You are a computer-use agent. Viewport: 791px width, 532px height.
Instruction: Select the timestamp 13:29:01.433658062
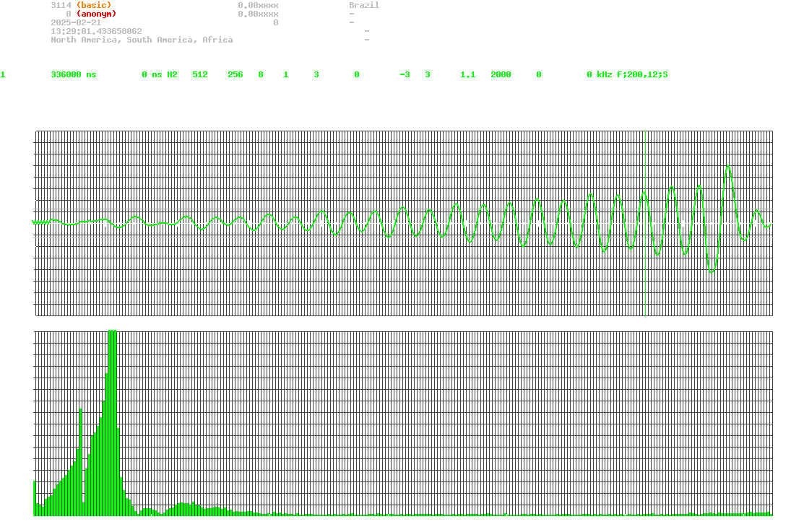pyautogui.click(x=96, y=31)
